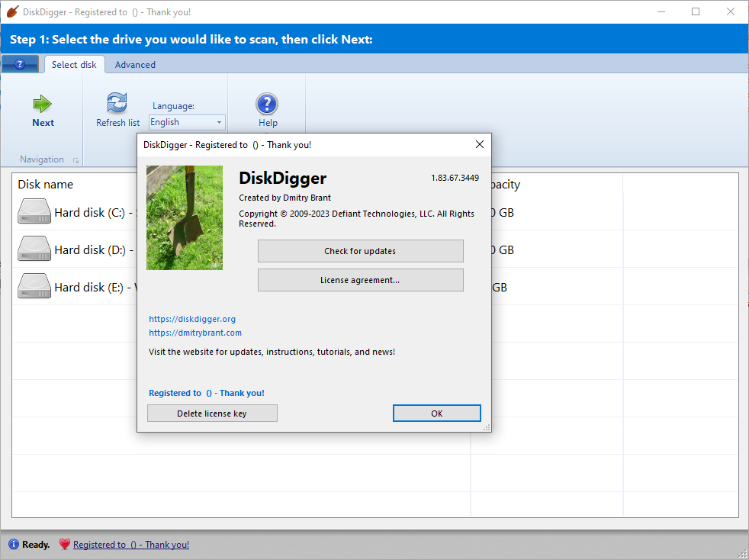Click the Hard disk (C:) drive icon
This screenshot has width=749, height=560.
(x=34, y=211)
